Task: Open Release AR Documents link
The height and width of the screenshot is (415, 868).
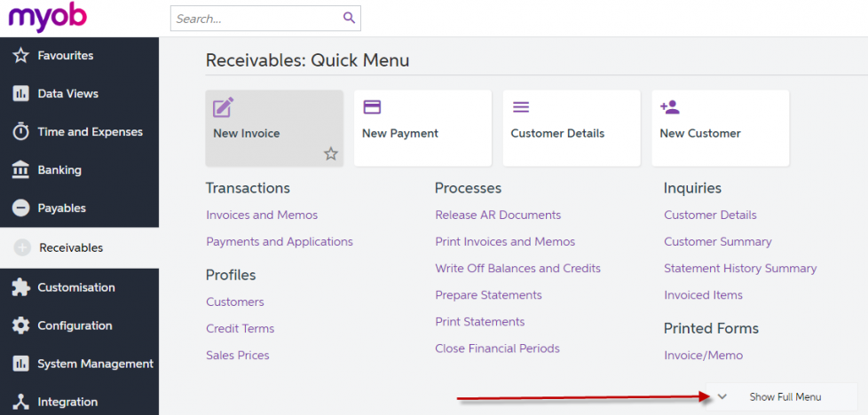Action: click(x=498, y=215)
